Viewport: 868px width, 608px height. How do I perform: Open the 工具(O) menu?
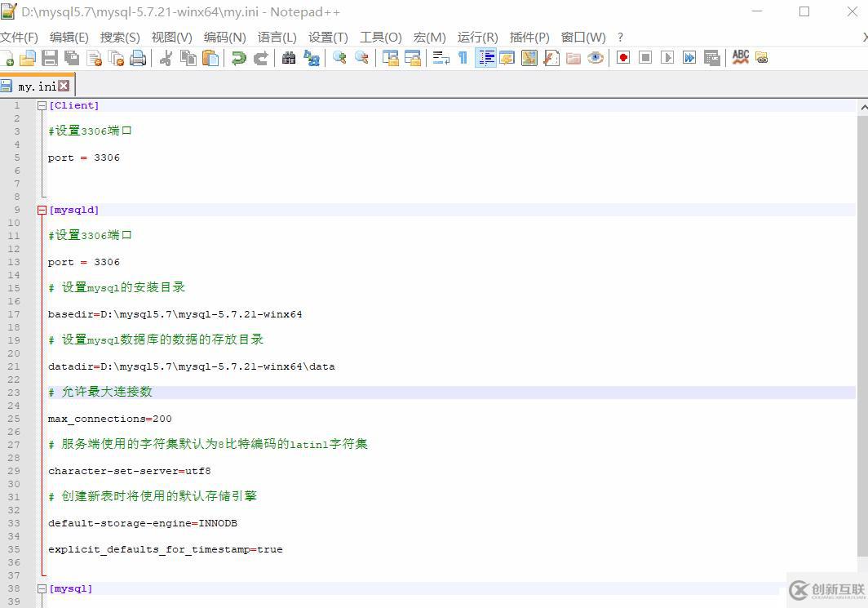point(381,37)
